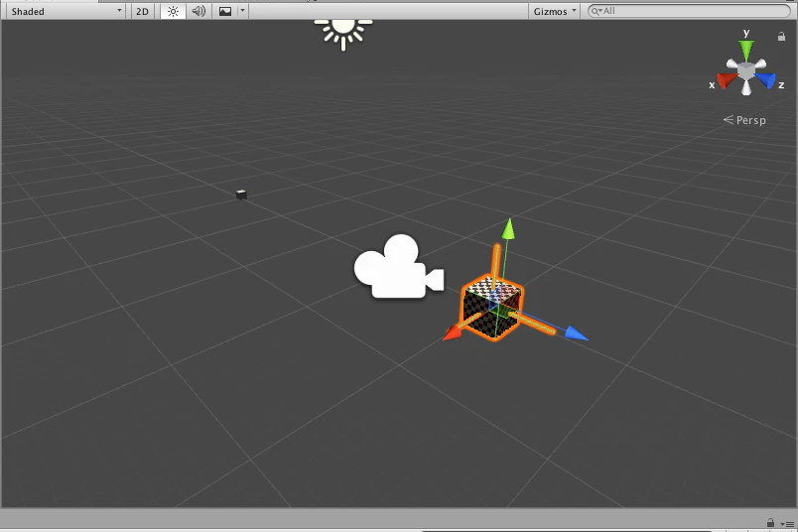Click the center cube of orientation gizmo
The height and width of the screenshot is (532, 798).
tap(746, 71)
